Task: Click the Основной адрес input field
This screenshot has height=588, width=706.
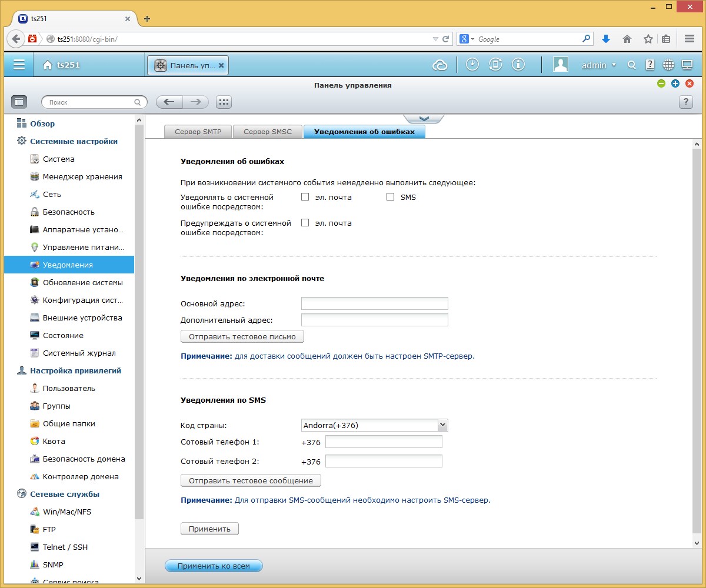Action: pyautogui.click(x=375, y=303)
